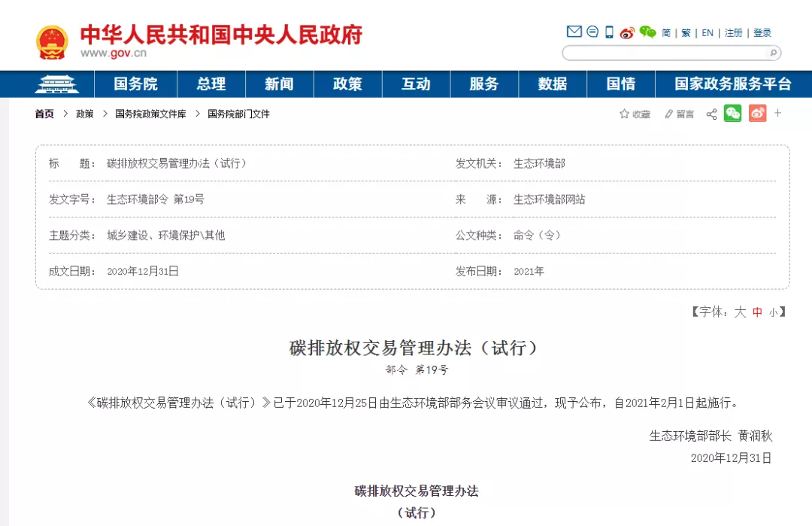Open the 政策 navigation menu

pos(347,84)
